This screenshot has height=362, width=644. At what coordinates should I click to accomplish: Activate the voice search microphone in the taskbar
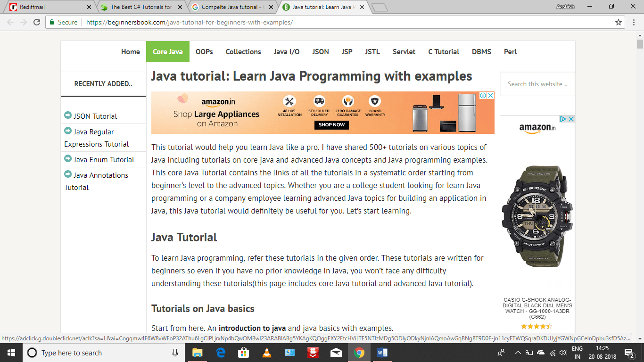tap(174, 353)
